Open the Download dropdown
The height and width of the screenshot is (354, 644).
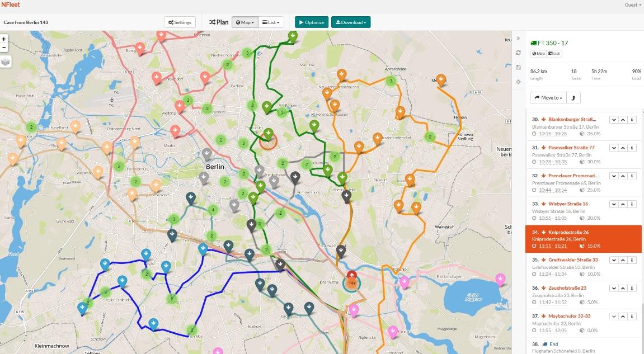click(x=351, y=22)
